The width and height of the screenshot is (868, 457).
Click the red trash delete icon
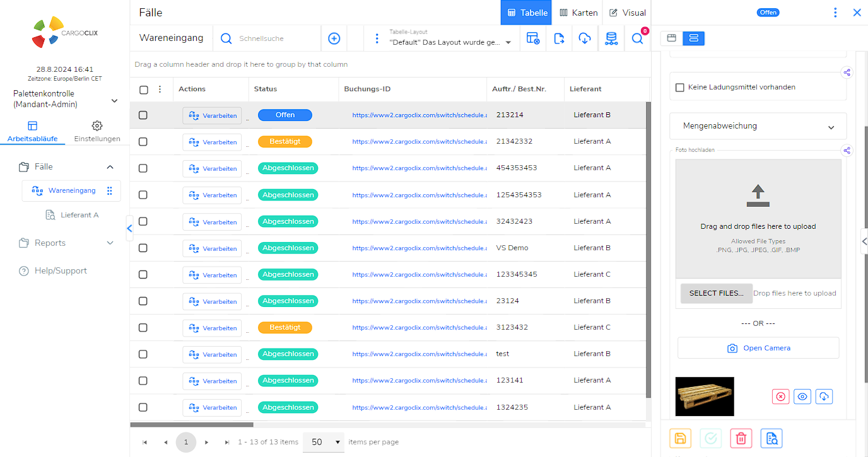(x=741, y=438)
